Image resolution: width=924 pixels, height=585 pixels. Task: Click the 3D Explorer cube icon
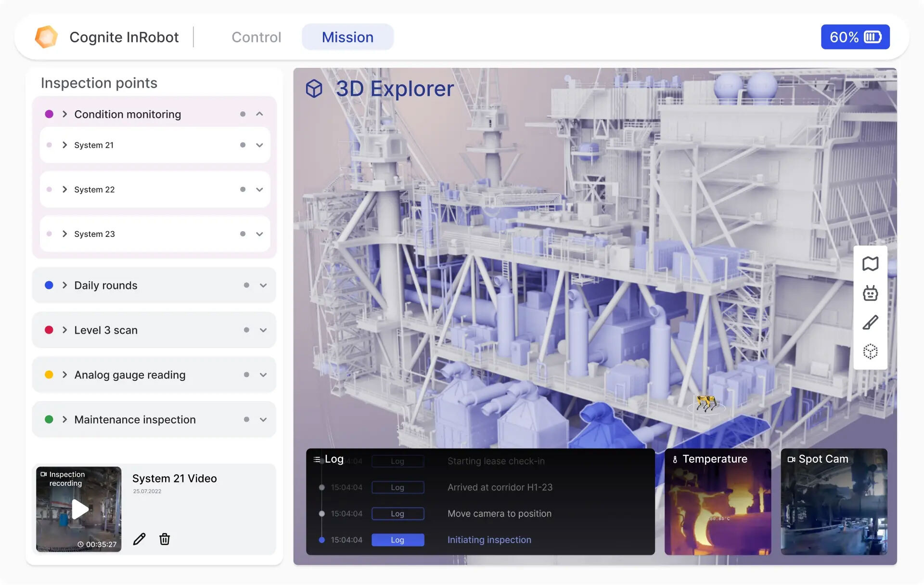315,89
